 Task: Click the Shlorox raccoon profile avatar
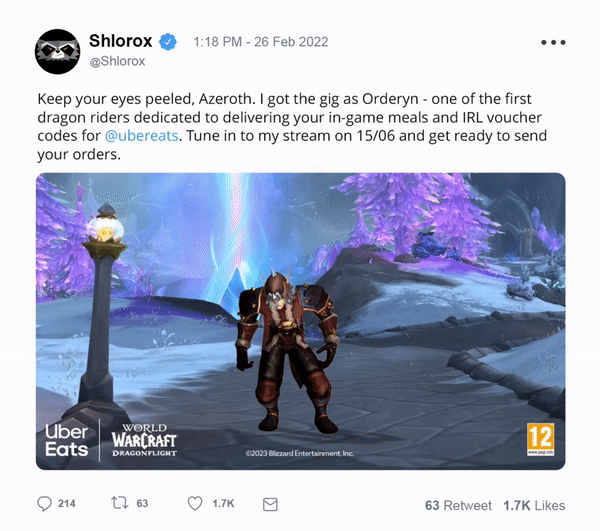point(57,51)
